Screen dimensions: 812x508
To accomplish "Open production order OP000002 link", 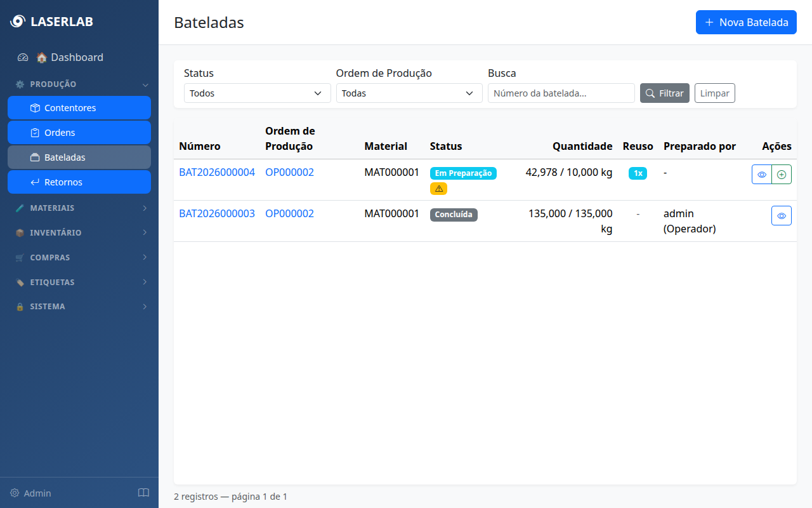I will tap(289, 171).
